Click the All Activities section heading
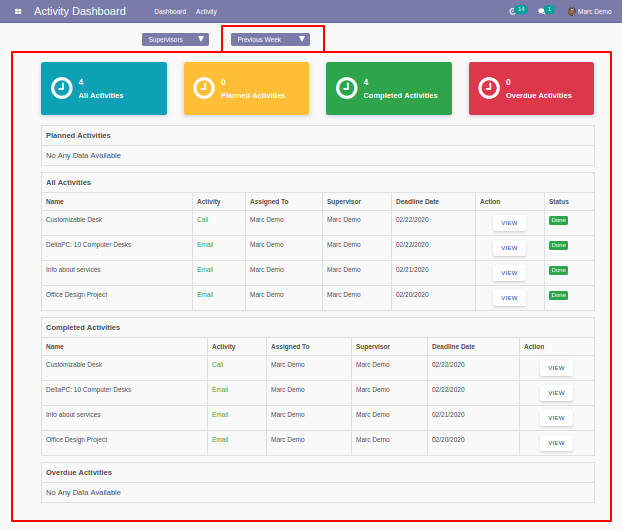Screen dimensions: 622x530 [x=68, y=182]
